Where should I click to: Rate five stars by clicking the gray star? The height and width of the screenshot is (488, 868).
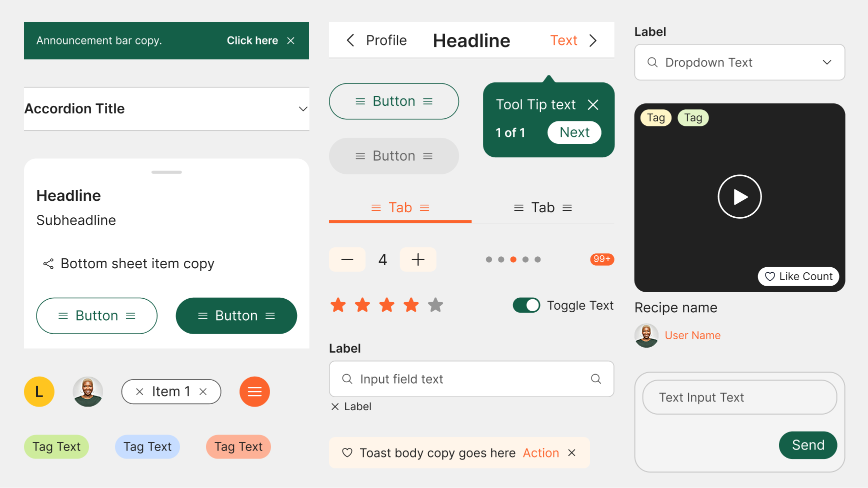435,305
